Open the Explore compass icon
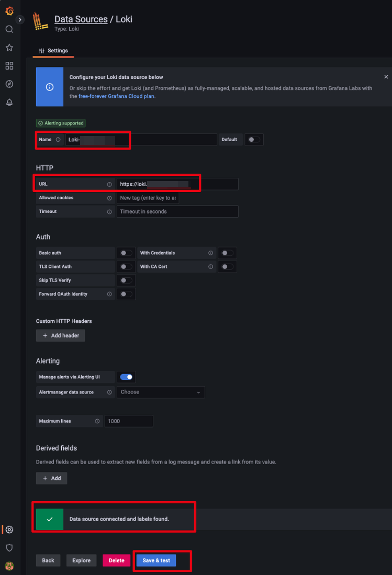 click(x=9, y=84)
